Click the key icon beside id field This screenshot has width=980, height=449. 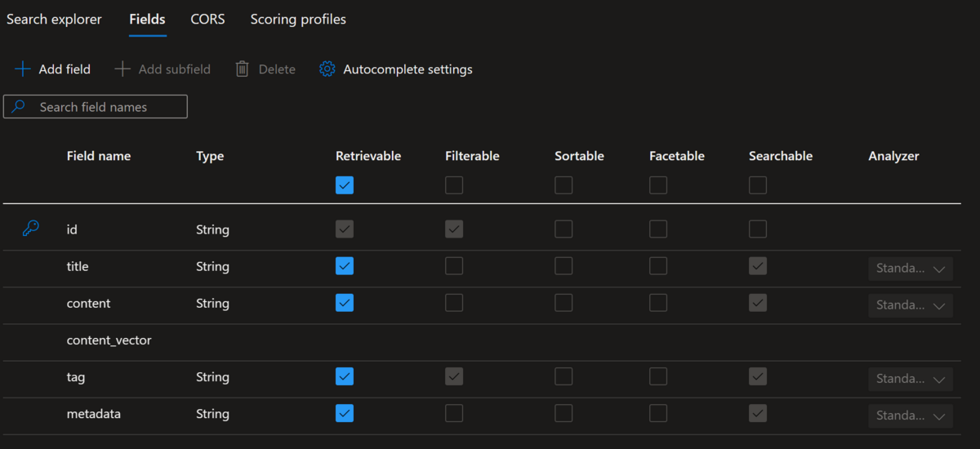click(x=30, y=229)
